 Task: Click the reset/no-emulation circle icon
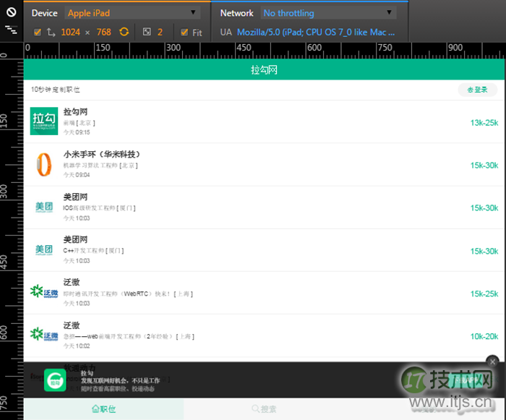[12, 12]
